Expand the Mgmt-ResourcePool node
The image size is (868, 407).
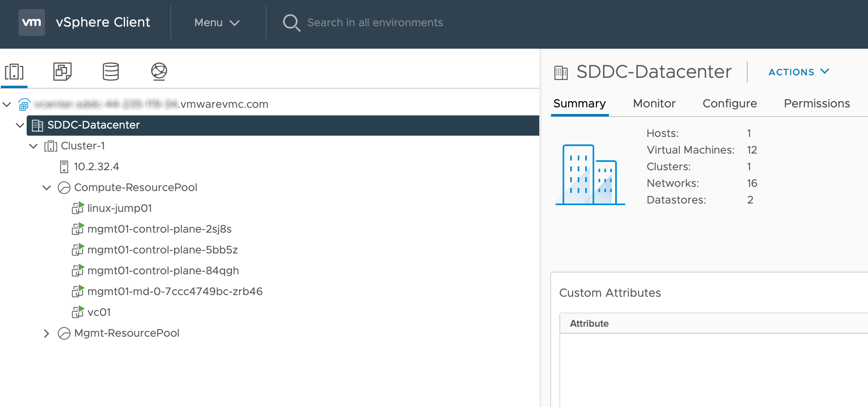coord(47,333)
